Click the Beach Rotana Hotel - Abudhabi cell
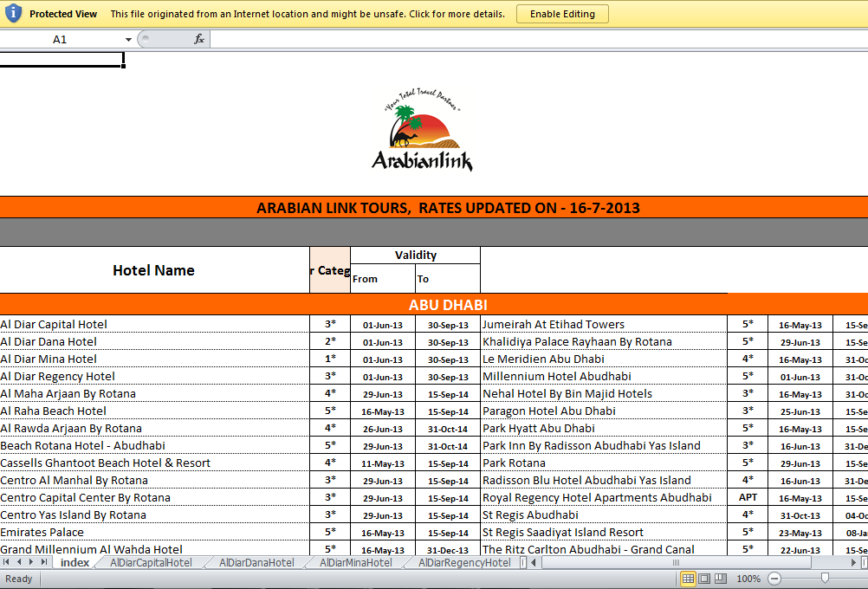 click(x=154, y=445)
